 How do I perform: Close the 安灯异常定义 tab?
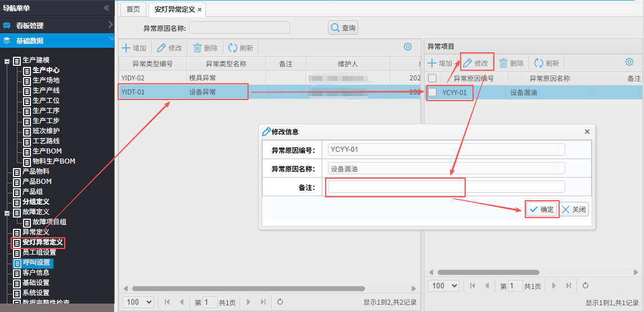coord(200,10)
